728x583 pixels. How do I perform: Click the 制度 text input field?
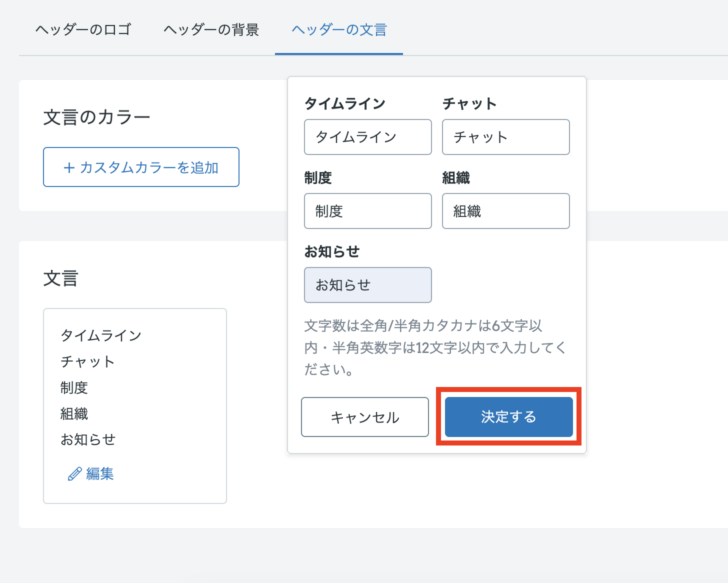tap(368, 211)
